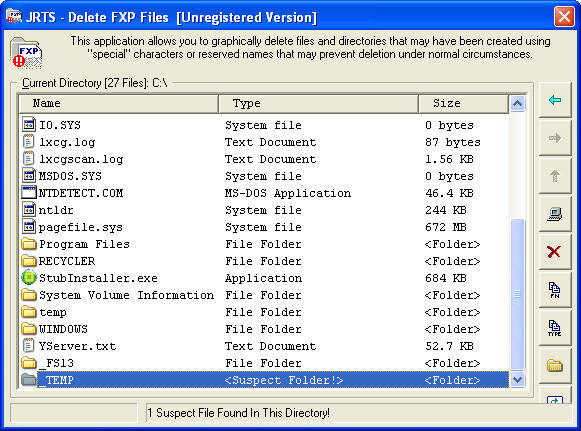
Task: Click the vertical scrollbar thumb
Action: coord(517,294)
